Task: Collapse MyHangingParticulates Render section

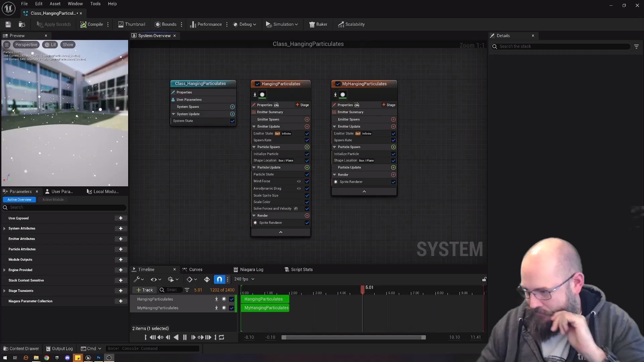Action: [x=334, y=175]
